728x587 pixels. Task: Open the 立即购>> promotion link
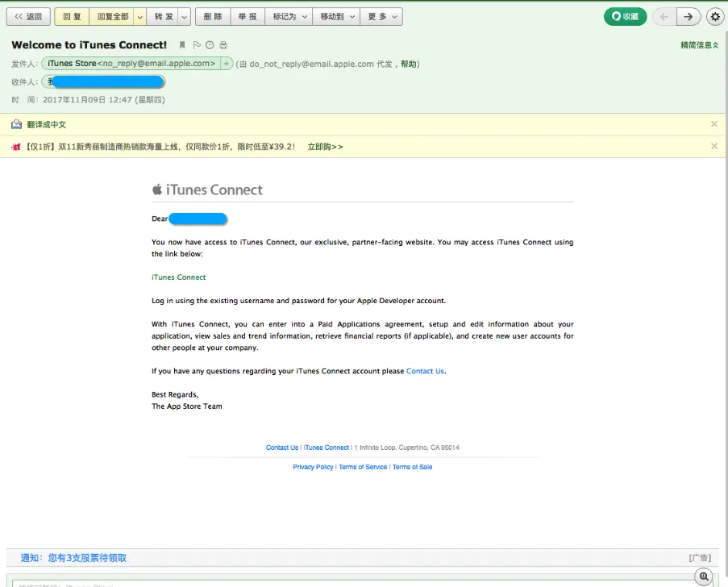(325, 147)
